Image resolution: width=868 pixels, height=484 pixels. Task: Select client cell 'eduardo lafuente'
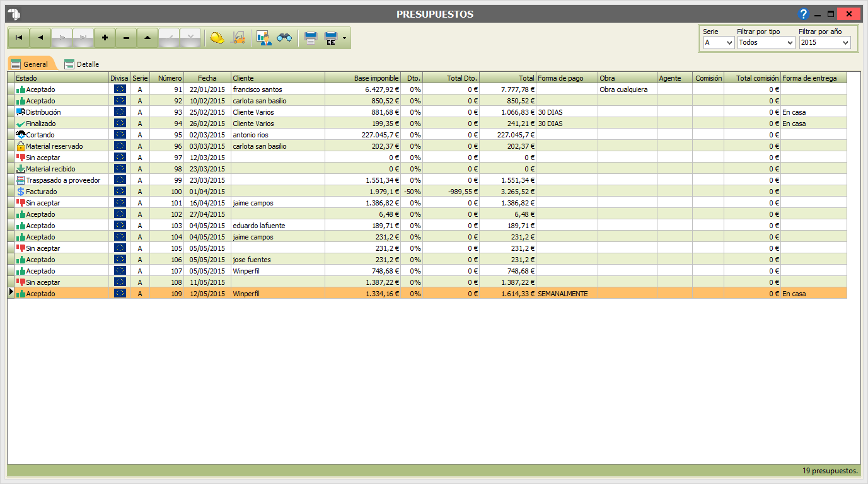(278, 226)
